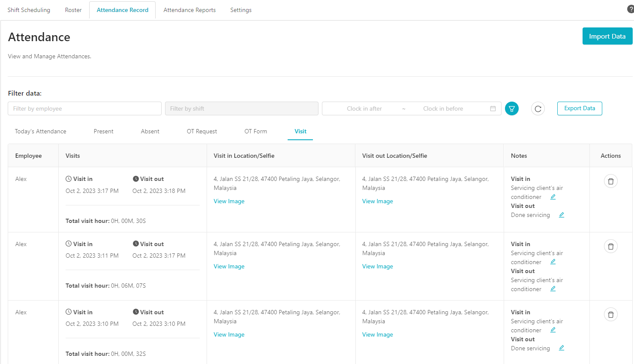Delete the 3:17 PM visit record
Screen dimensions: 634x364
611,181
